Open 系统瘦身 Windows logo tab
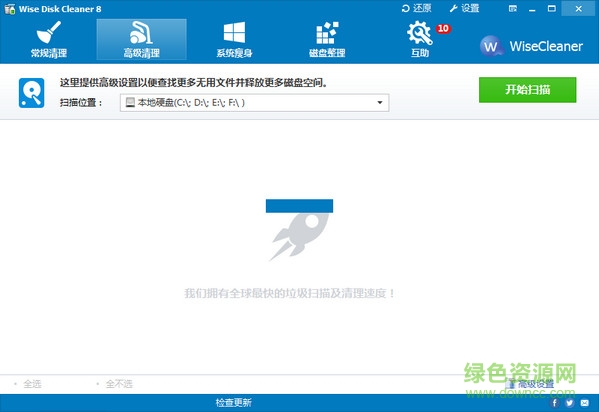Image resolution: width=599 pixels, height=412 pixels. pyautogui.click(x=234, y=39)
